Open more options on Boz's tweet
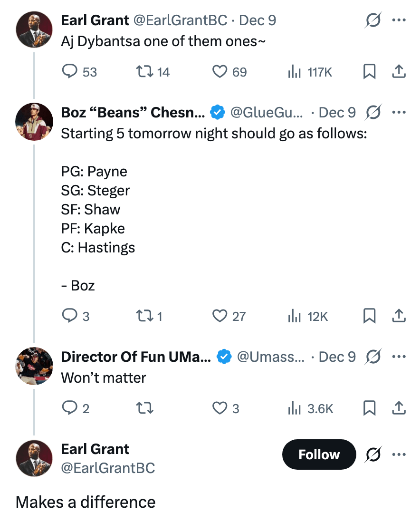This screenshot has width=420, height=522. (399, 112)
